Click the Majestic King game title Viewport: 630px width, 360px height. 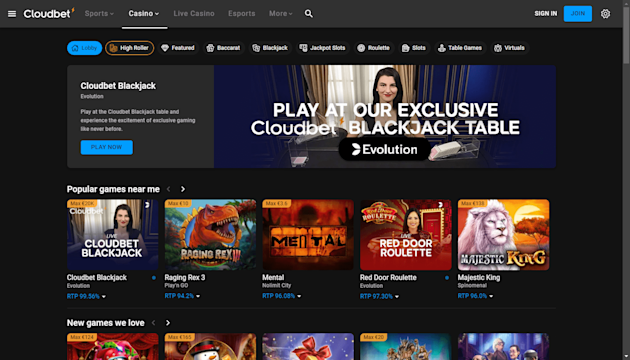[x=479, y=278]
